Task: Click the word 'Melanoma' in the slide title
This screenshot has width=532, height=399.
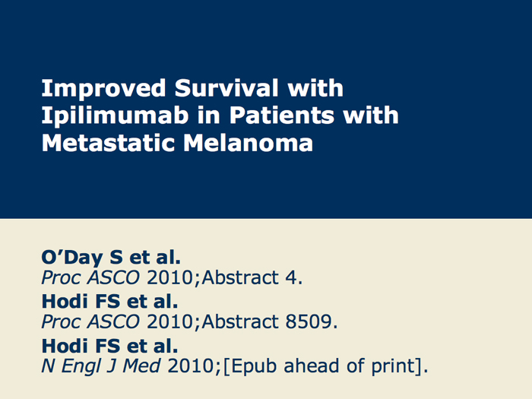Action: 248,143
